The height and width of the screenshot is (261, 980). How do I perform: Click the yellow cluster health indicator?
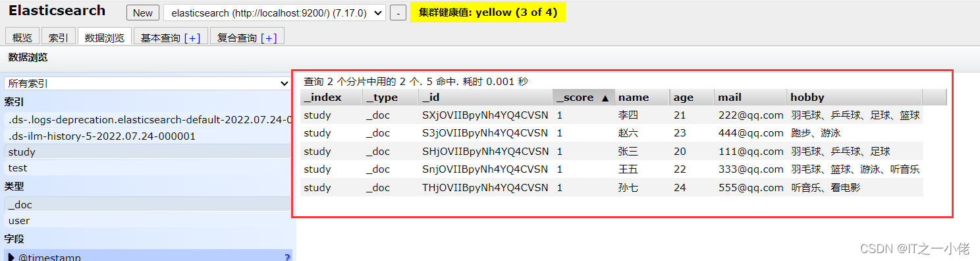(x=488, y=12)
